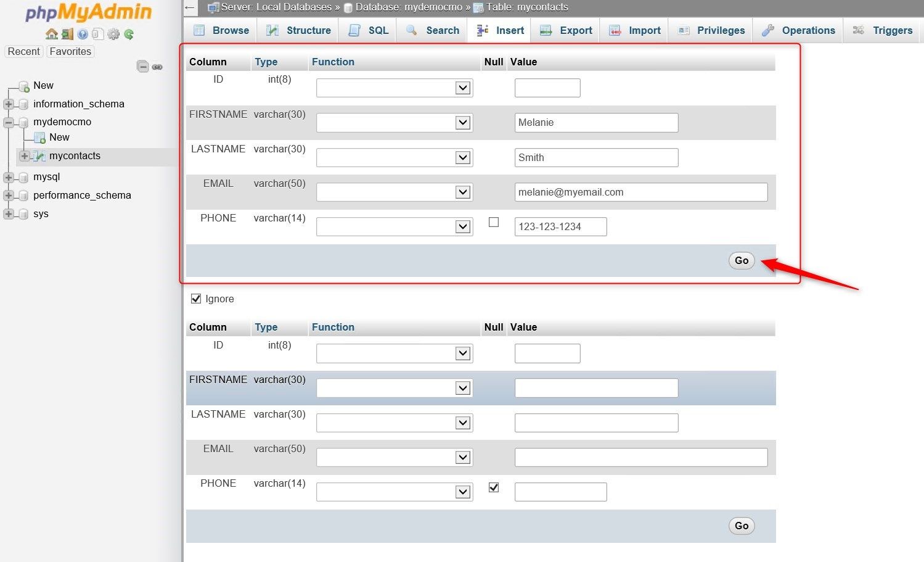Expand the mycontacts table in the tree
924x562 pixels.
(x=23, y=156)
